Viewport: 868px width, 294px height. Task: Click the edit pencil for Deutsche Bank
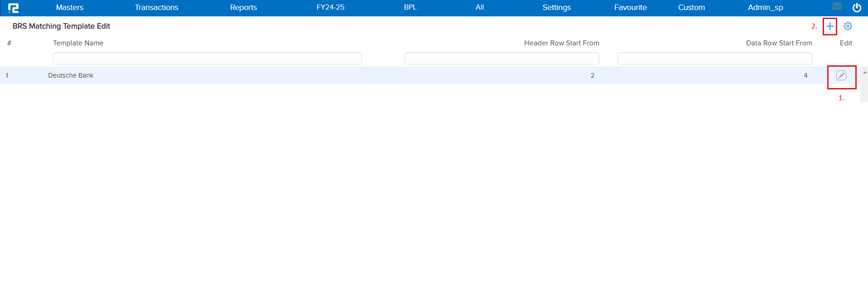(841, 76)
